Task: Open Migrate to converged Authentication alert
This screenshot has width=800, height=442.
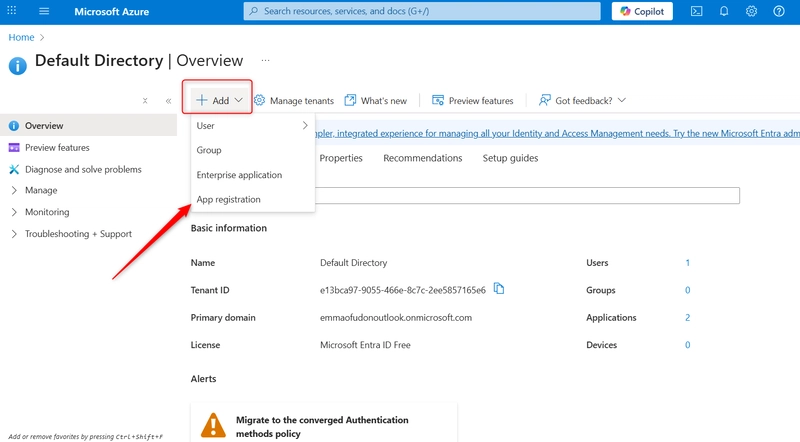Action: tap(322, 427)
